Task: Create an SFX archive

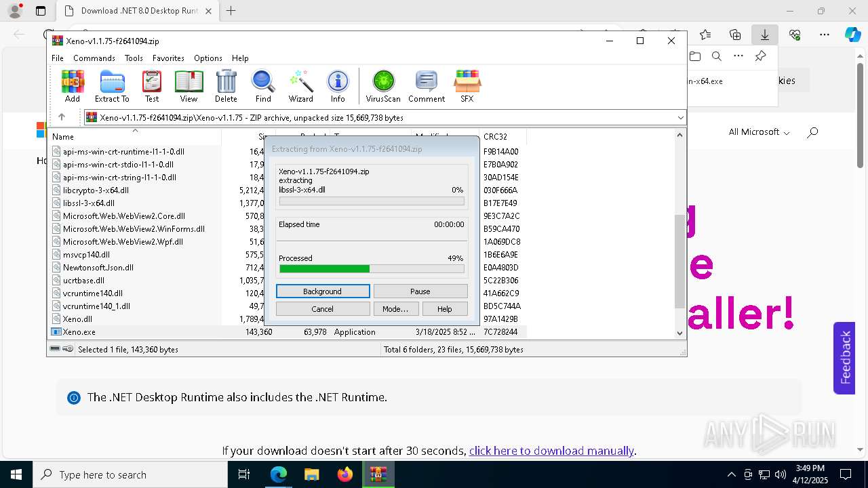Action: tap(467, 86)
